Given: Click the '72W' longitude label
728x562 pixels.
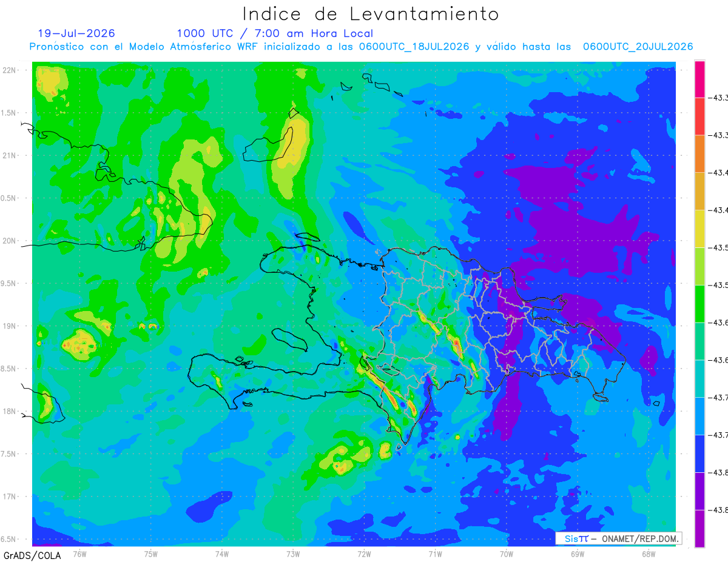Looking at the screenshot, I should point(364,553).
